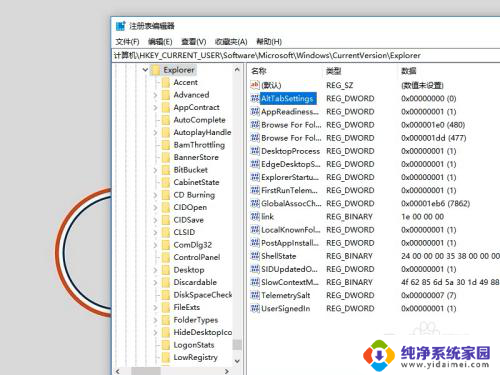Click the 类型 column header
Screen dimensions: 500x375
pos(333,71)
